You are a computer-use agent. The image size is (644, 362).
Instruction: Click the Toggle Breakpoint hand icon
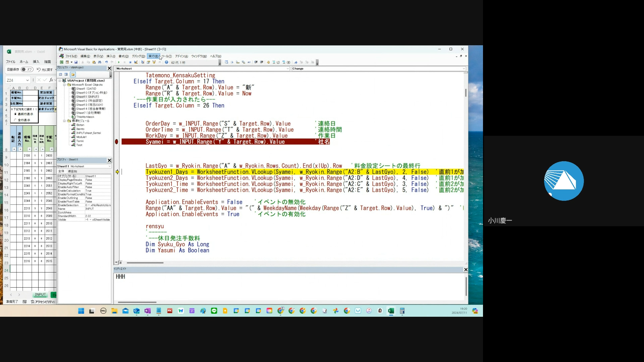point(268,62)
